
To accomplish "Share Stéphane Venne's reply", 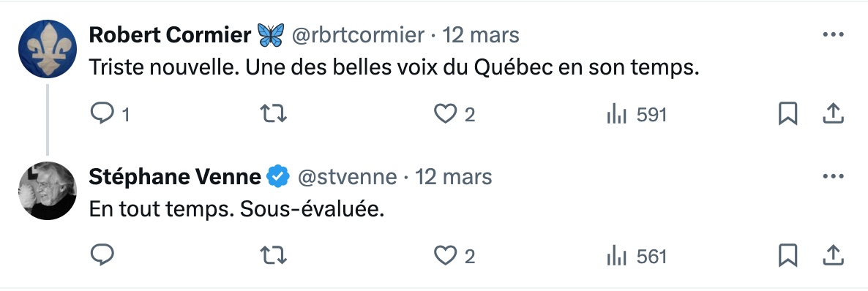I will pyautogui.click(x=833, y=255).
